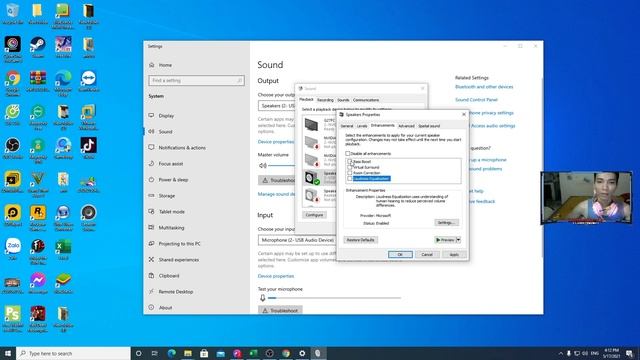
Task: Open notification center in system tray
Action: click(629, 353)
